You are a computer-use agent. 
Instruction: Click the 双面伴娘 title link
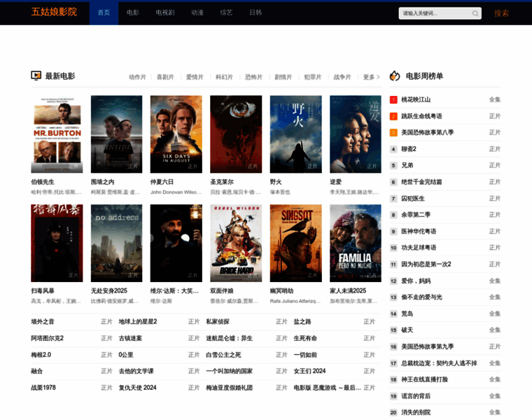[222, 290]
